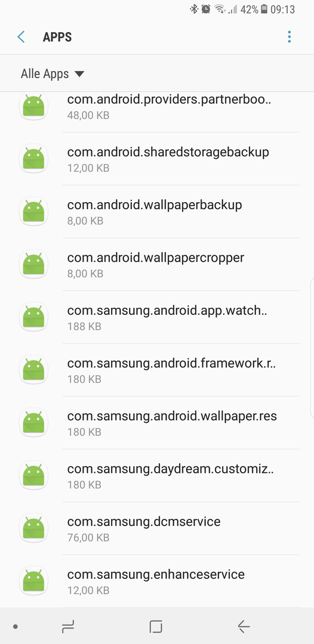
Task: Select com.samsung.android.wallpaper.res list item
Action: [157, 423]
